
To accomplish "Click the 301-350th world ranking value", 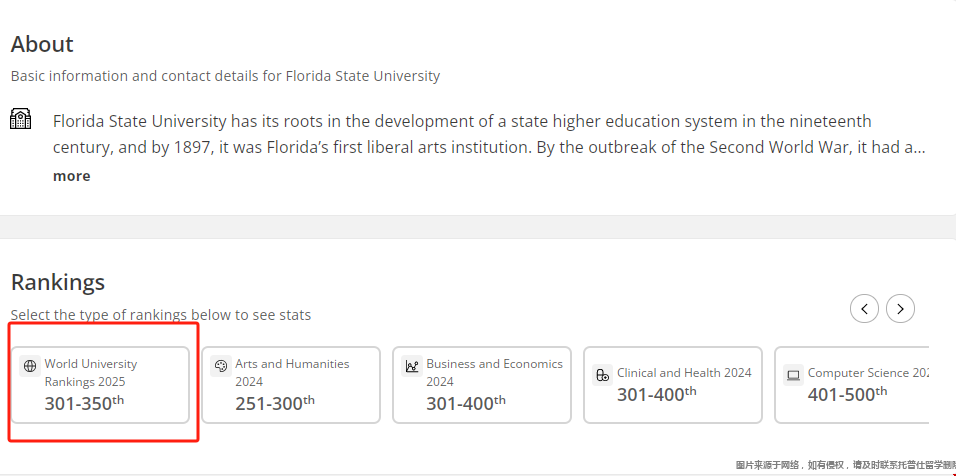I will tap(84, 403).
